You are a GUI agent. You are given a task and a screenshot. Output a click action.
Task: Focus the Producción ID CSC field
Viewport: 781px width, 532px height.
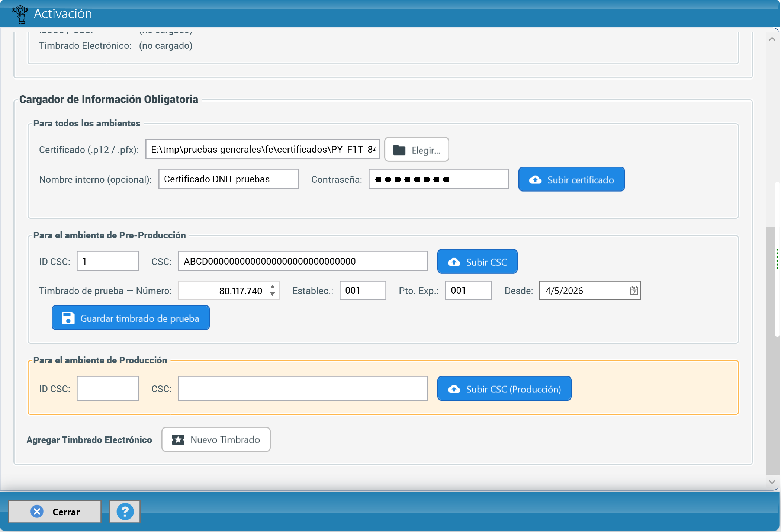click(x=108, y=388)
